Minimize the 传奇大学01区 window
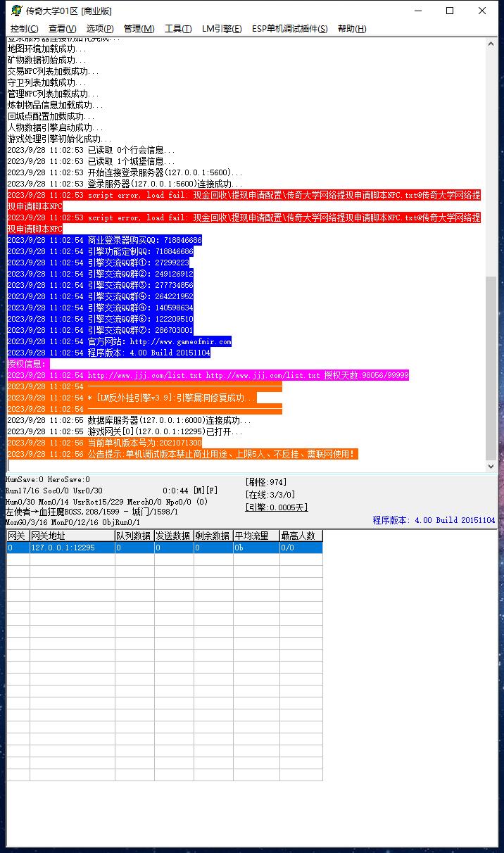 click(418, 11)
